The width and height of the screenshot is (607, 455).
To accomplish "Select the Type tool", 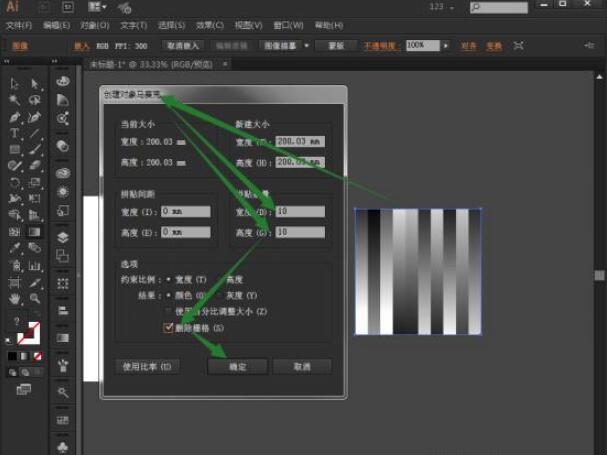I will tap(15, 133).
